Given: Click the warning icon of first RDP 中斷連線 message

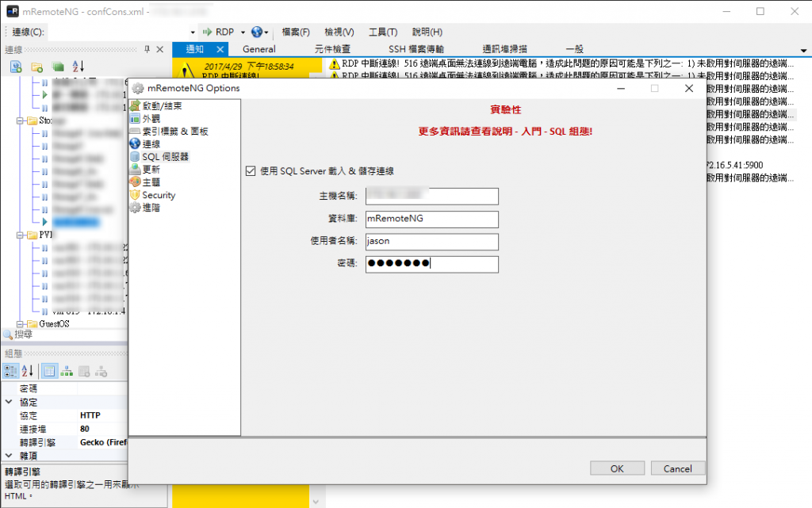Looking at the screenshot, I should click(x=335, y=63).
